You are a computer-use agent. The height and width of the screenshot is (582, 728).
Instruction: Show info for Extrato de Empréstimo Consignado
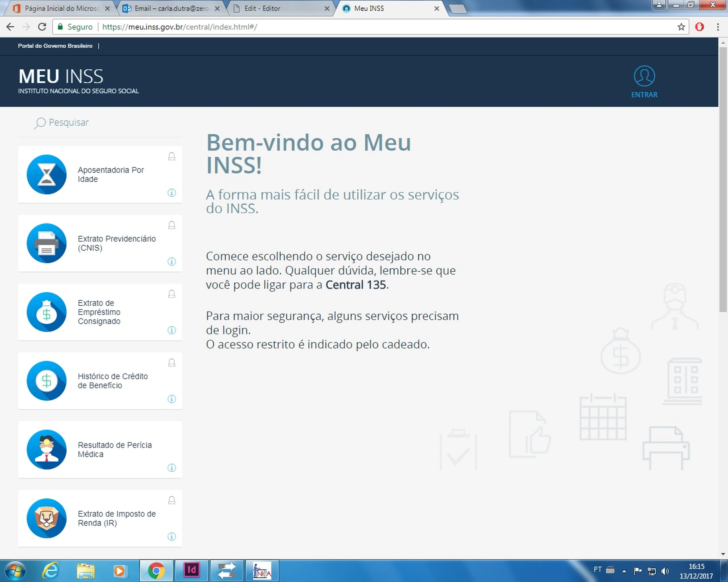(172, 330)
